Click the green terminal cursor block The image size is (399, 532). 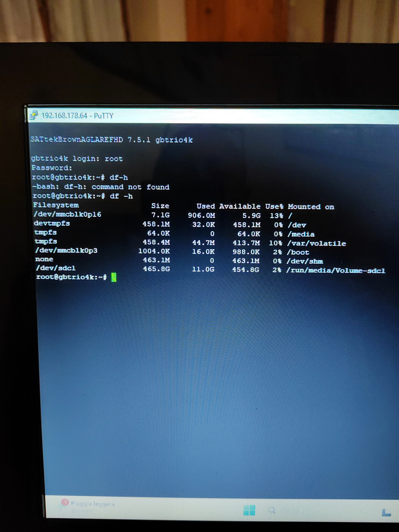tap(114, 277)
